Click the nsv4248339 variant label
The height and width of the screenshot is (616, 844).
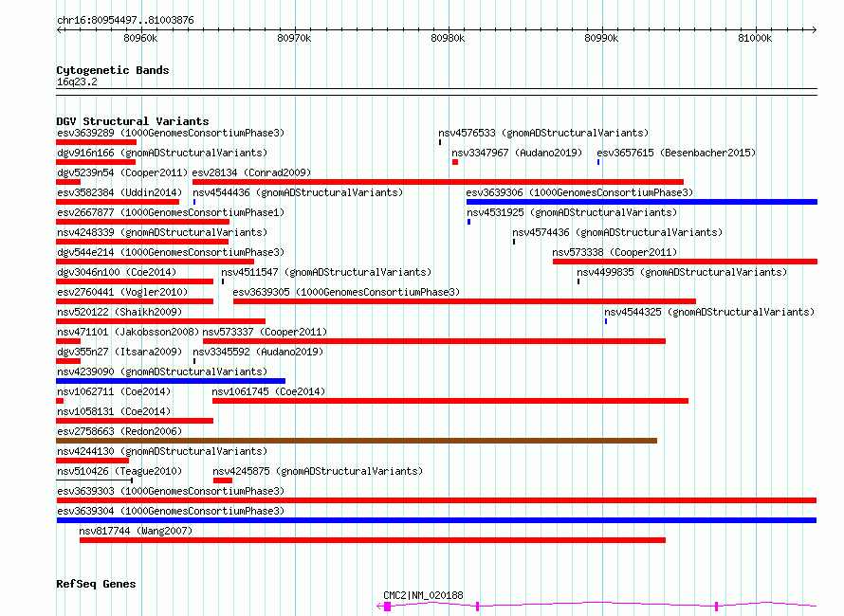click(162, 232)
